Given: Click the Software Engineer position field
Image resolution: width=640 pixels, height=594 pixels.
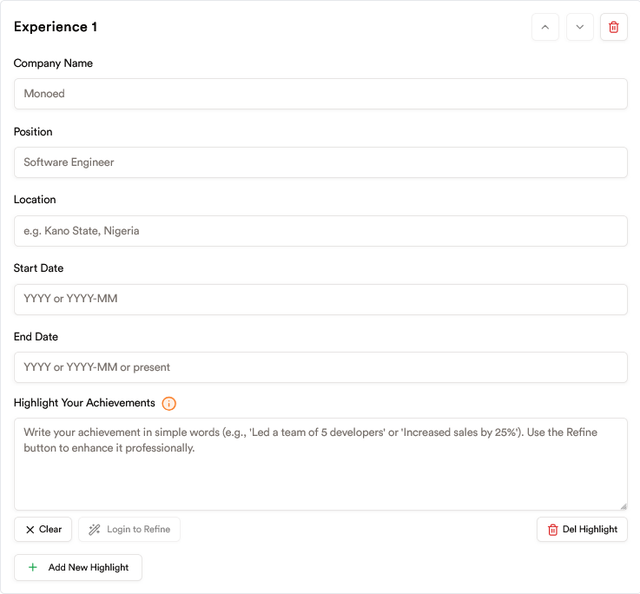Looking at the screenshot, I should coord(321,162).
